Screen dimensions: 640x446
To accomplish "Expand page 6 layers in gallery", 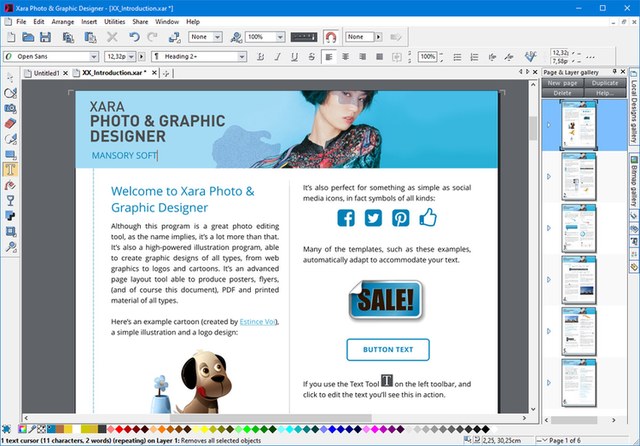I will [x=549, y=382].
